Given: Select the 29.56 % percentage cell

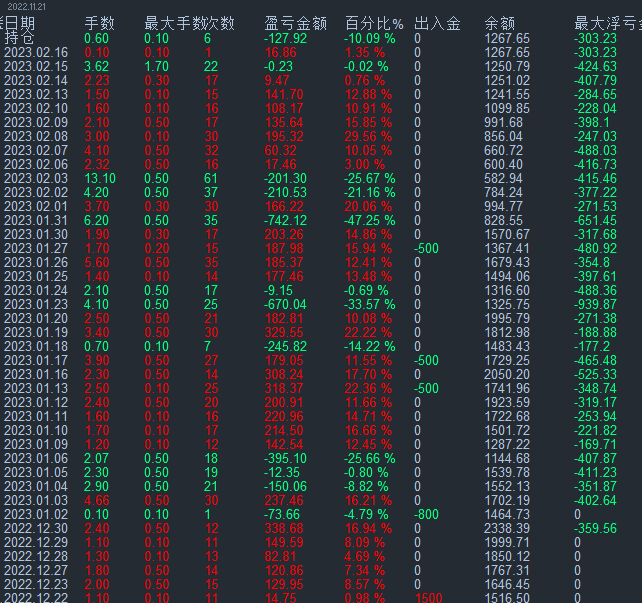Looking at the screenshot, I should tap(370, 136).
